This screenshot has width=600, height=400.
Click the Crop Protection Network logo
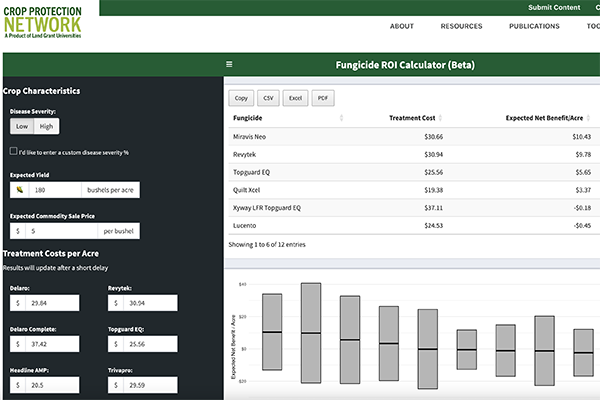pyautogui.click(x=42, y=22)
